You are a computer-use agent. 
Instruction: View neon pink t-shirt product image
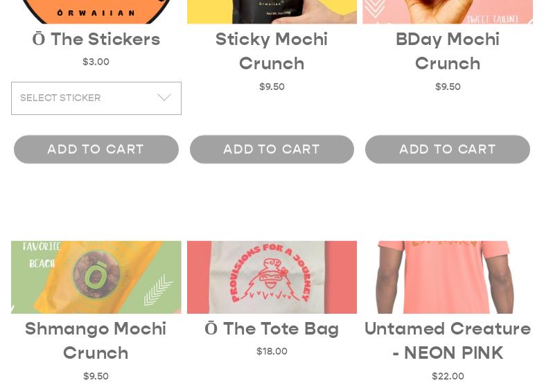447,277
